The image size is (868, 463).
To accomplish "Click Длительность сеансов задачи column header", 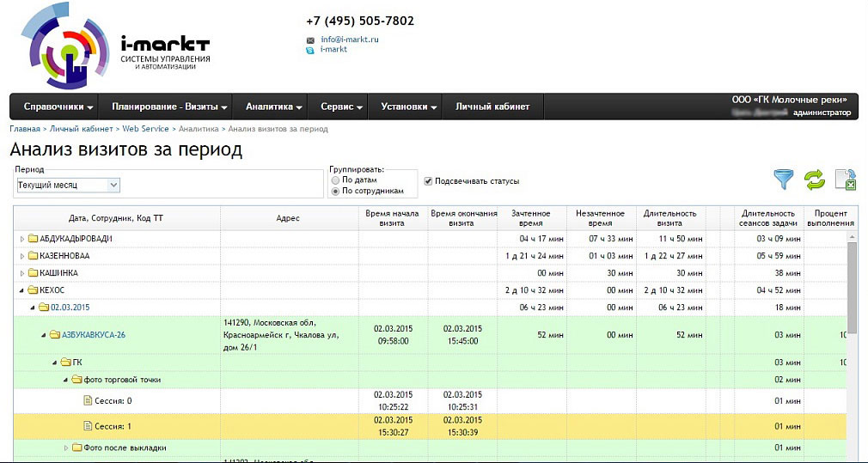I will [769, 218].
